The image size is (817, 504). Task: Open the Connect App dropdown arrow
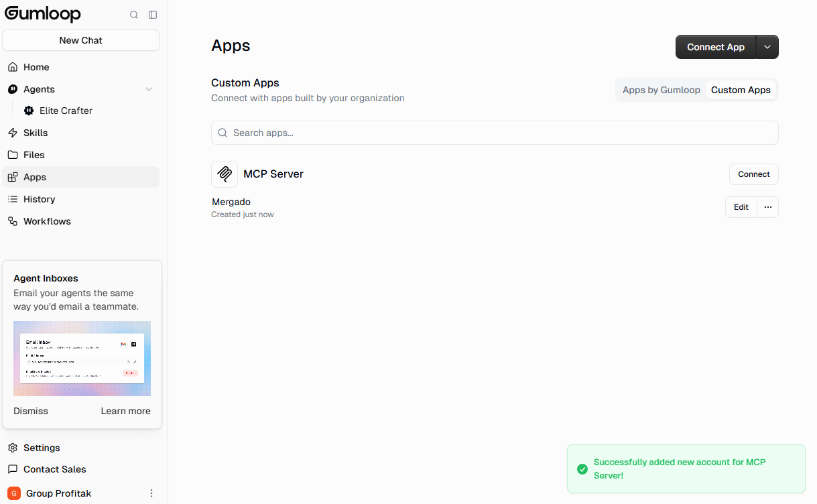point(767,47)
